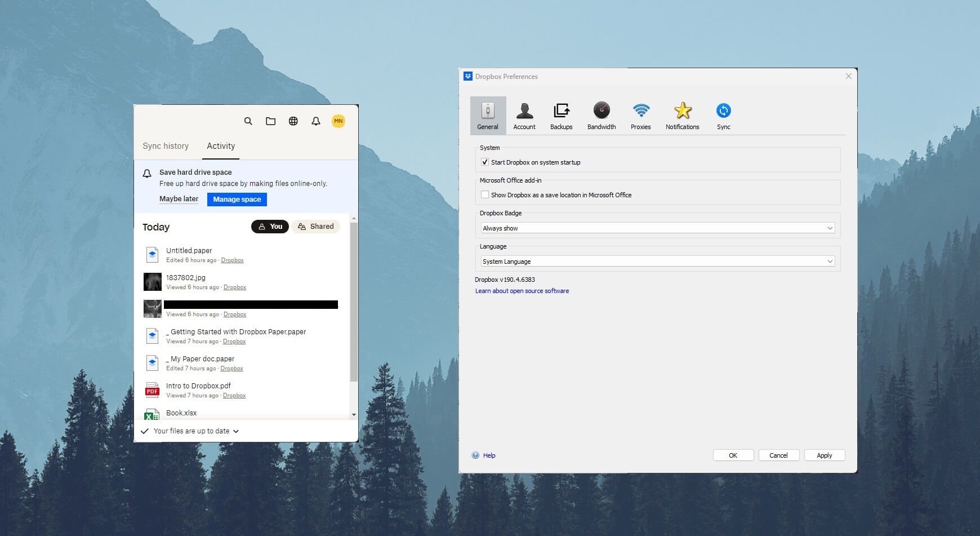Open Book.xlsx file name

(x=181, y=413)
